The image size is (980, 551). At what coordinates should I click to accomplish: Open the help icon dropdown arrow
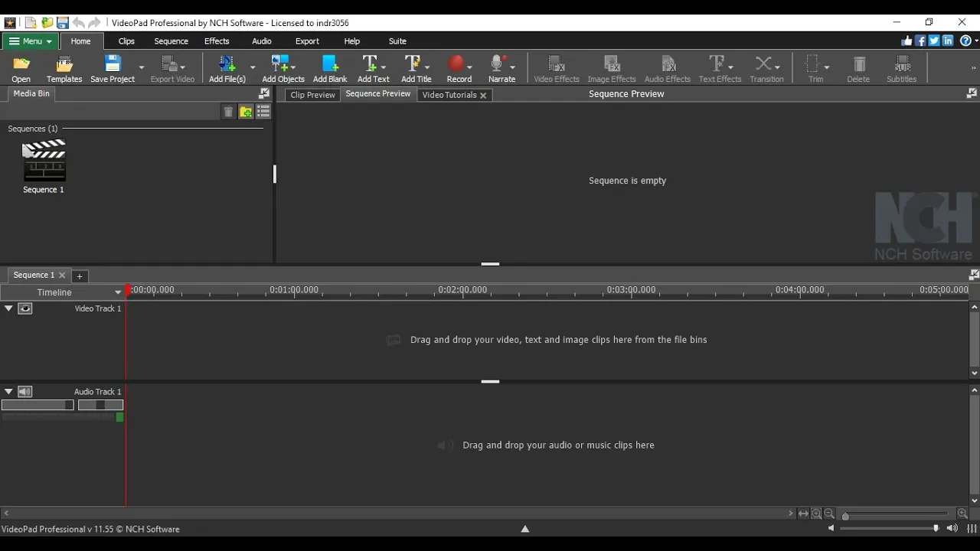(976, 41)
